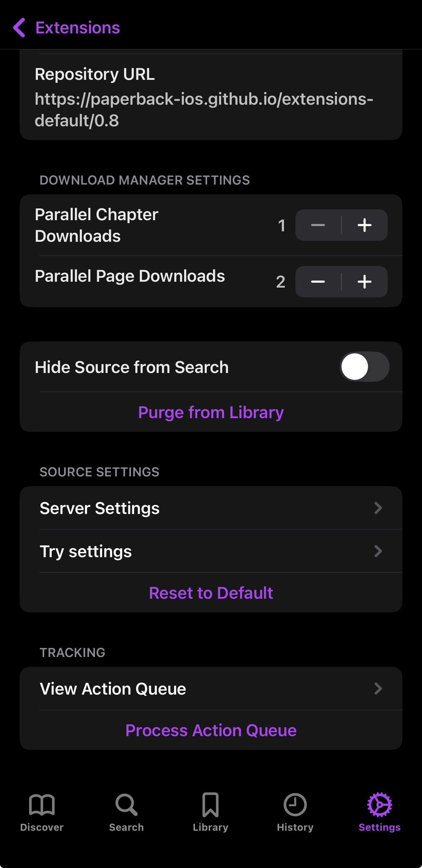Decrease Parallel Page Downloads with minus

pos(318,282)
